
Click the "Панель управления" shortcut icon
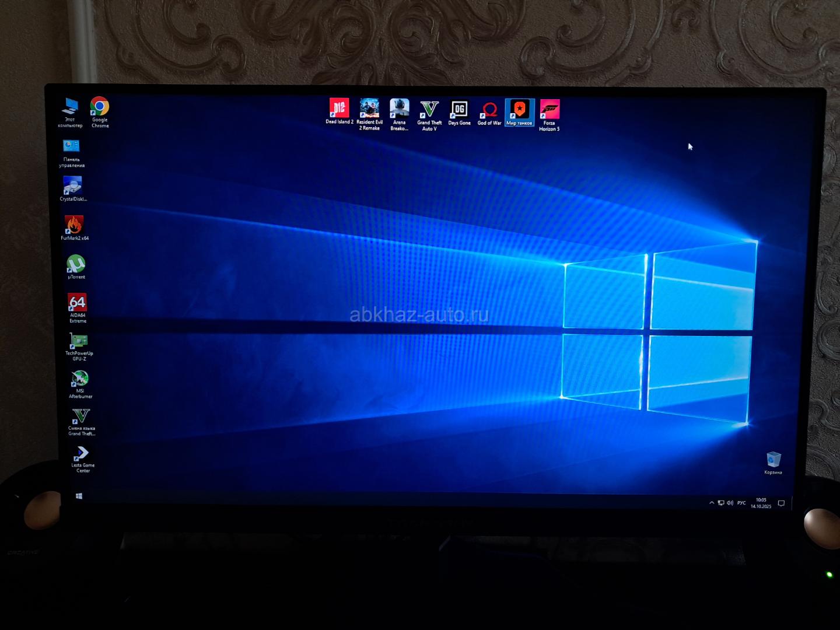[71, 147]
